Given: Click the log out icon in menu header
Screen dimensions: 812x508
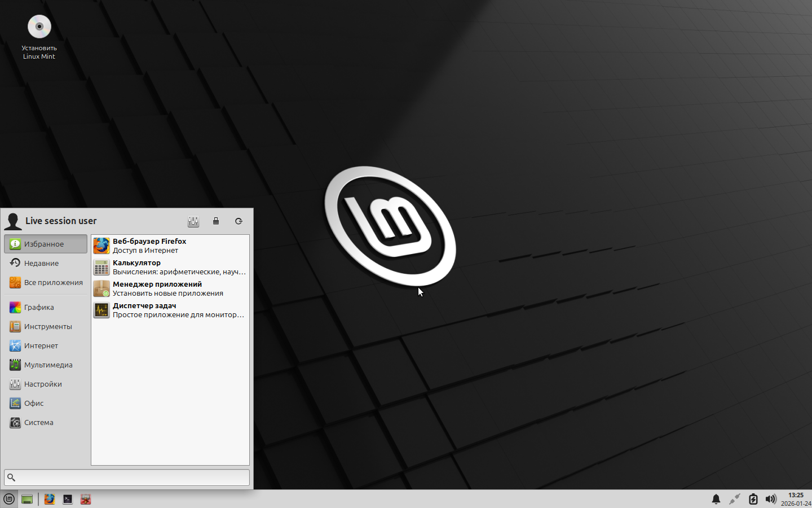Looking at the screenshot, I should click(239, 221).
